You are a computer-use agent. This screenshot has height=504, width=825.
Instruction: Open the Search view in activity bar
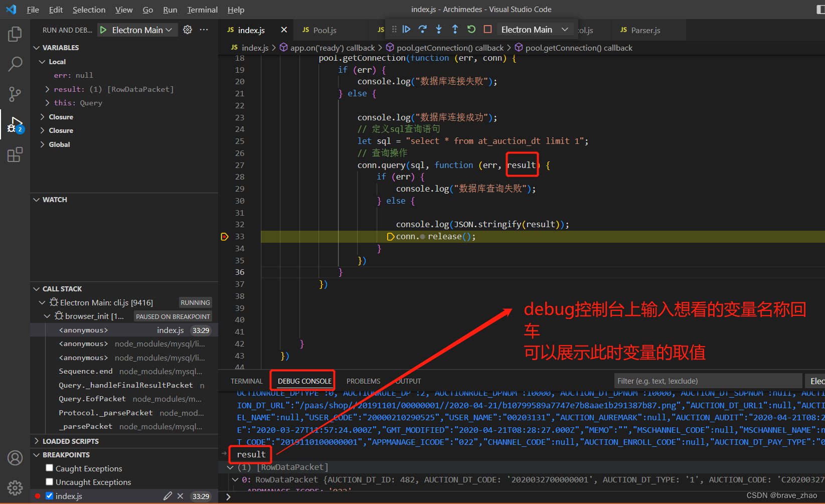(x=15, y=64)
